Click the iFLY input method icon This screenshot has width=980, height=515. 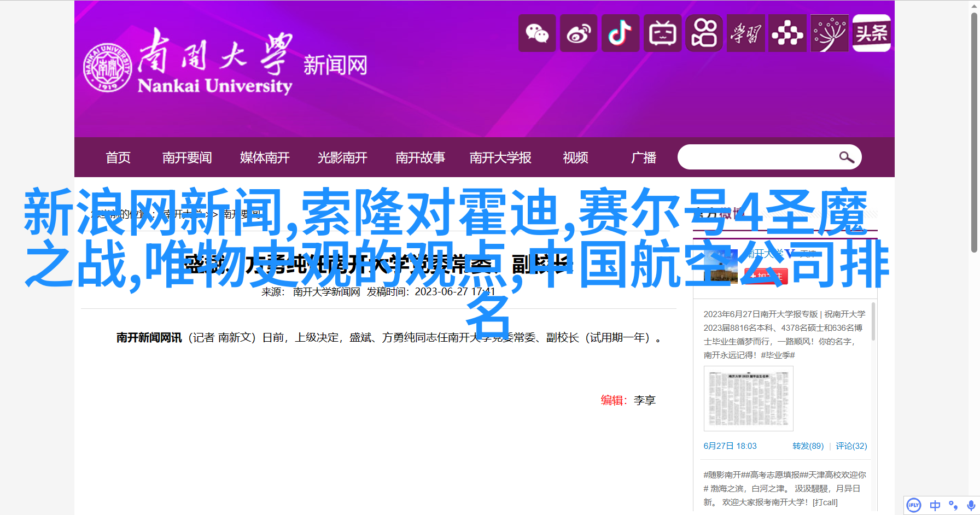pos(914,505)
